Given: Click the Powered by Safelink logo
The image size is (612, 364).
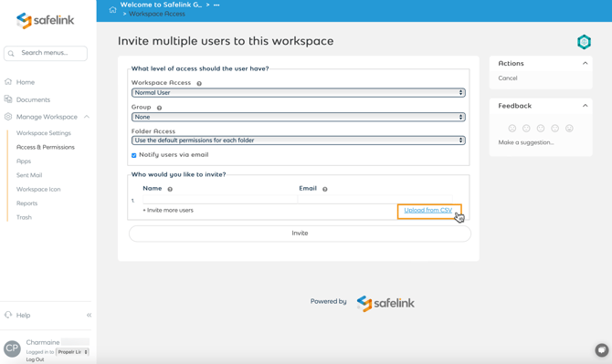Looking at the screenshot, I should 385,303.
